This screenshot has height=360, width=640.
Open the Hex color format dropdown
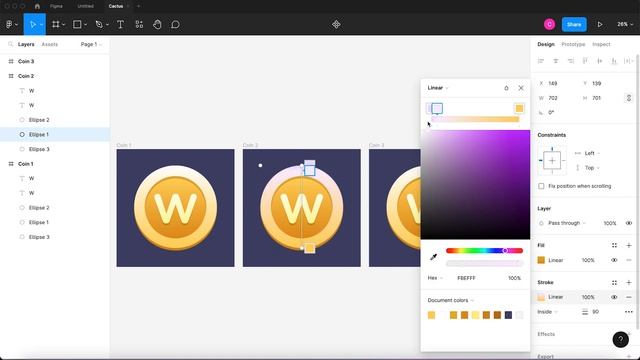tap(435, 278)
